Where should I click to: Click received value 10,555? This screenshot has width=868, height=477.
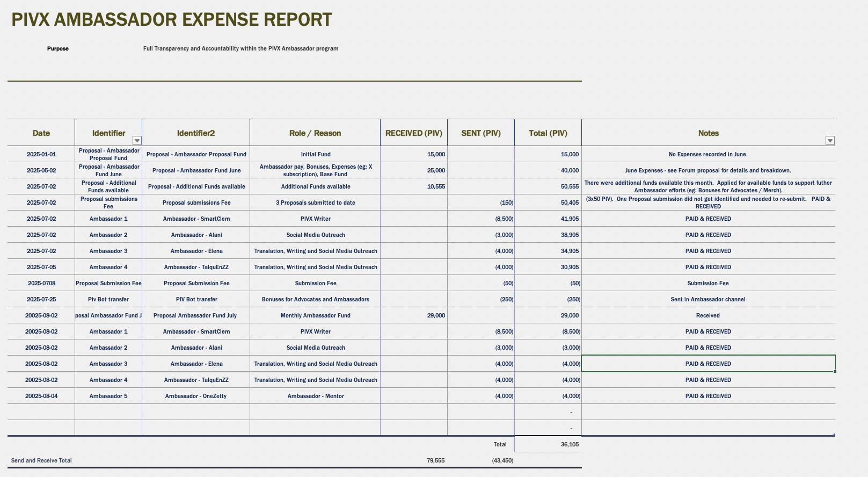414,186
